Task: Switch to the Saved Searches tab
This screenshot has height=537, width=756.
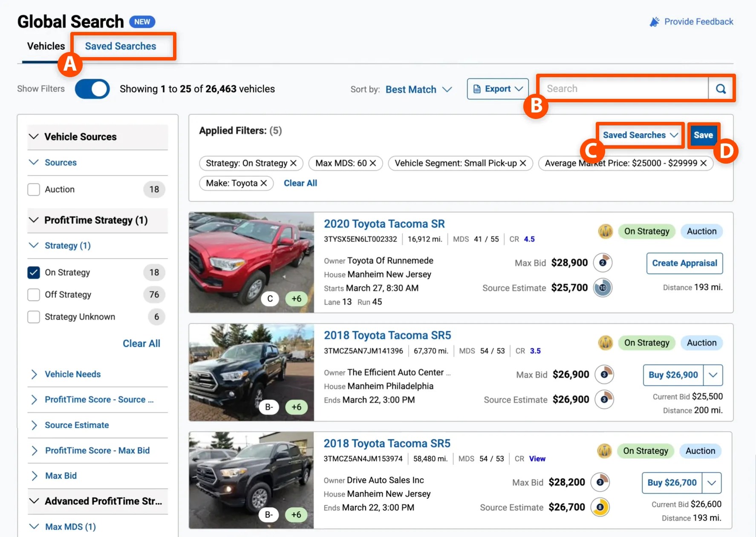Action: click(x=121, y=46)
